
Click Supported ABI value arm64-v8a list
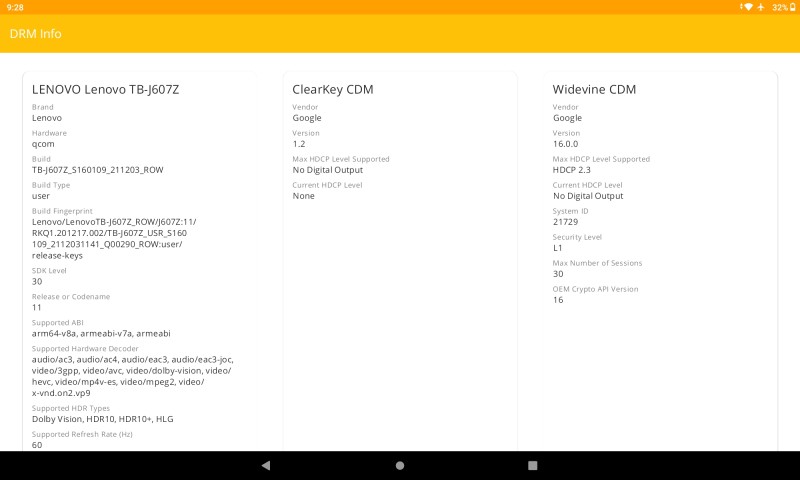pos(101,334)
